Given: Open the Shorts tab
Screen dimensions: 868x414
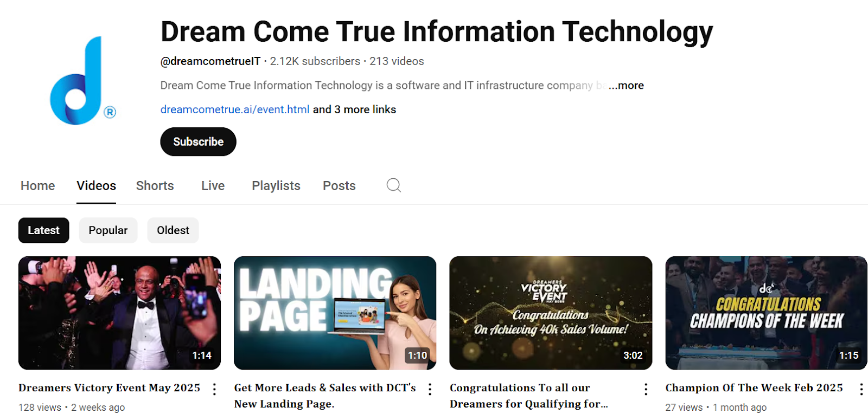Looking at the screenshot, I should [x=155, y=186].
